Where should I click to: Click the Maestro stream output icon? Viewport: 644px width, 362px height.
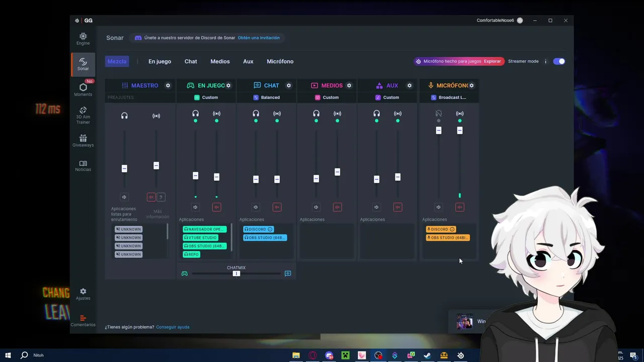tap(156, 116)
